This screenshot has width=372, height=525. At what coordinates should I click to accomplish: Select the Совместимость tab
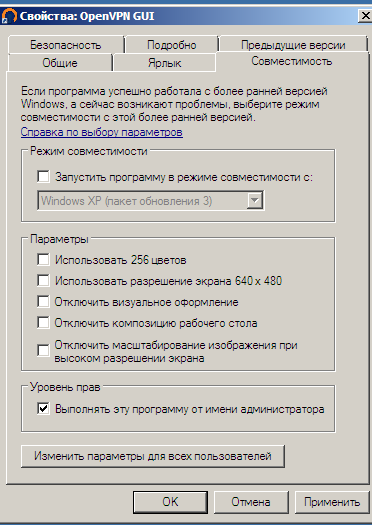(x=292, y=61)
